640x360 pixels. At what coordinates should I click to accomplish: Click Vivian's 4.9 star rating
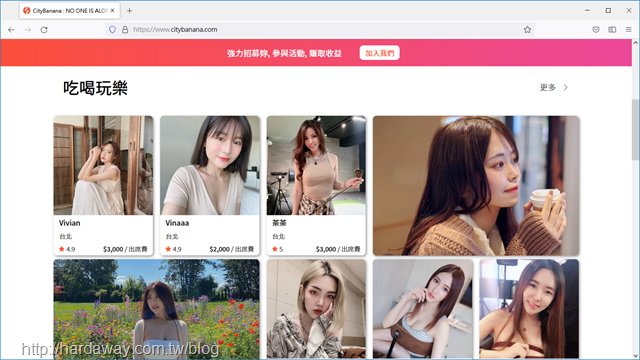click(67, 249)
